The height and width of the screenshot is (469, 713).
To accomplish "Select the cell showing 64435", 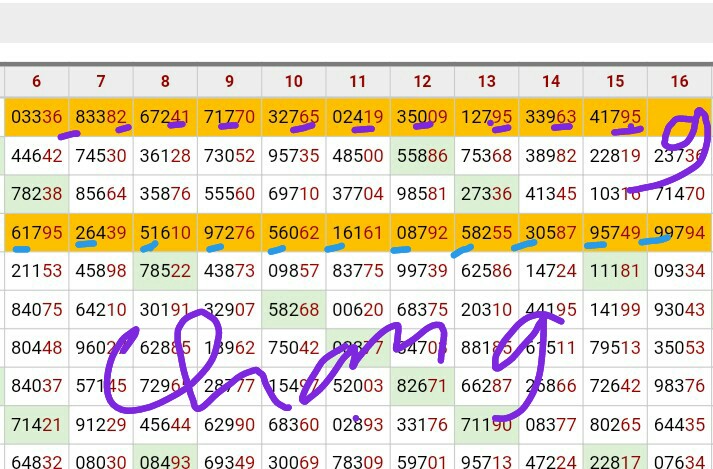I will (680, 425).
